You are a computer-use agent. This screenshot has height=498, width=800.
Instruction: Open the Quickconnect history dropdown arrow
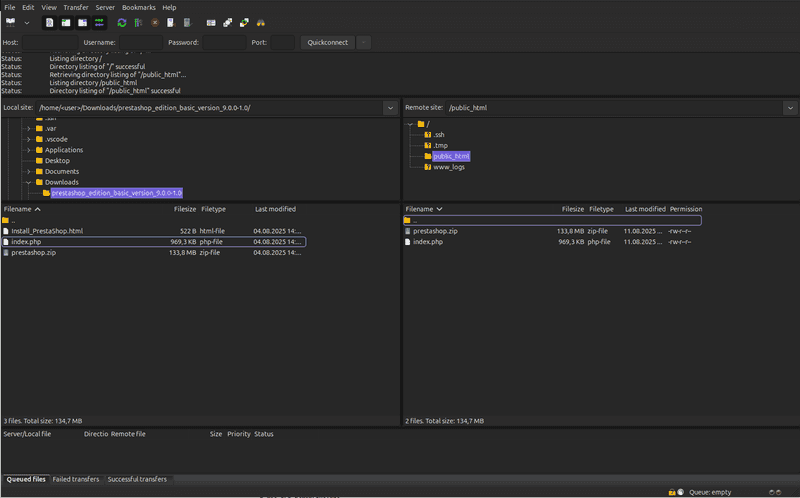tap(363, 43)
